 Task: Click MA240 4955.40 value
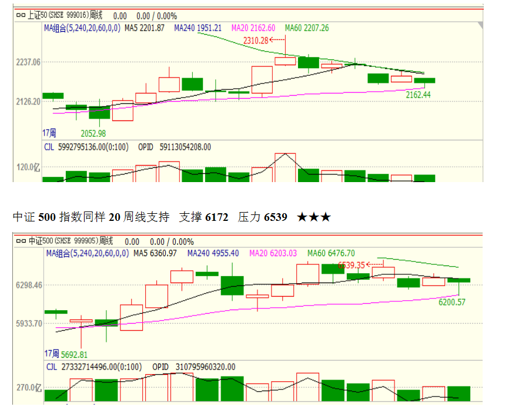(x=213, y=253)
